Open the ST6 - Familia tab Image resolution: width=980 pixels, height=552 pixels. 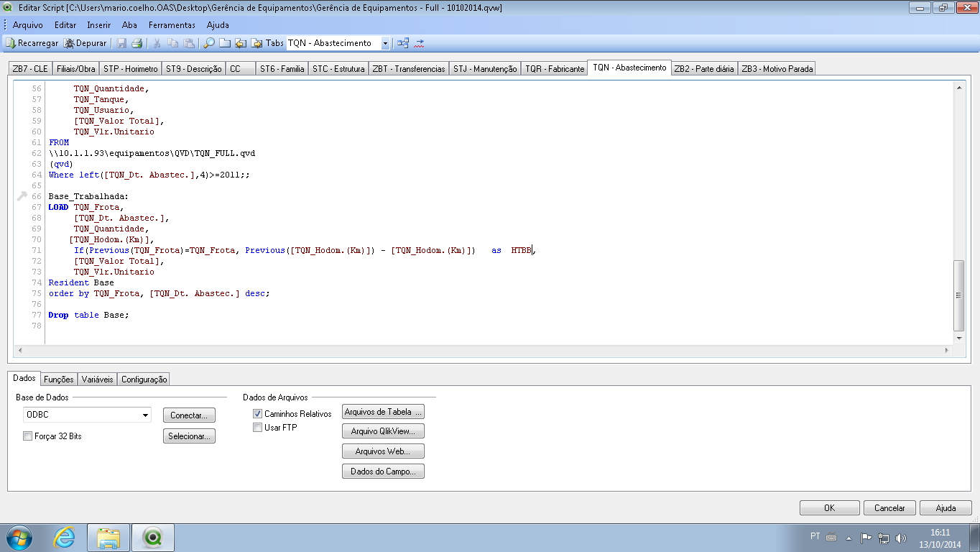(x=282, y=69)
